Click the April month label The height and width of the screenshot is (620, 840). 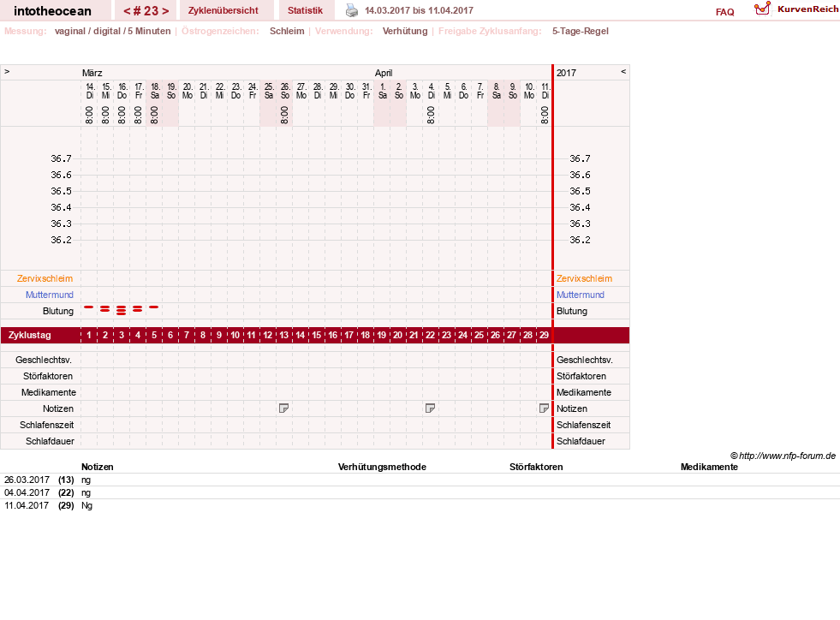384,73
